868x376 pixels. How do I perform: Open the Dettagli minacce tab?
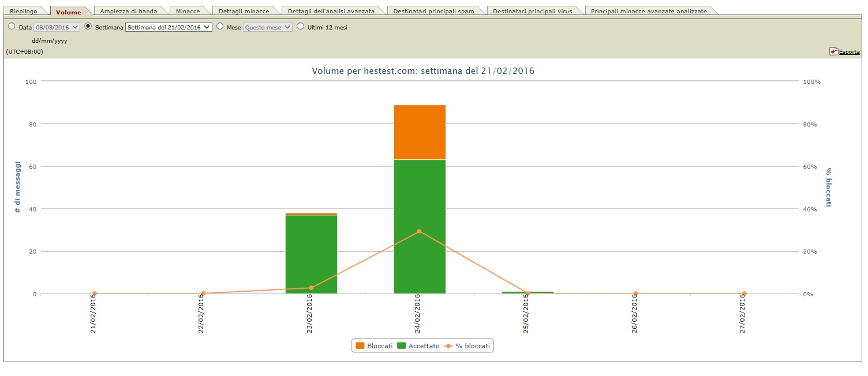pos(244,12)
